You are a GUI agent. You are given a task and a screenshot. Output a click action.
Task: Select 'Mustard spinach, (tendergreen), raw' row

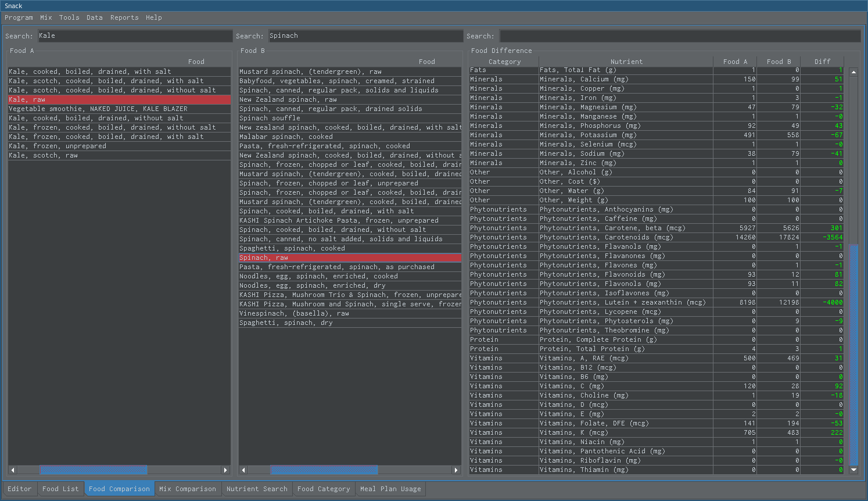point(350,72)
